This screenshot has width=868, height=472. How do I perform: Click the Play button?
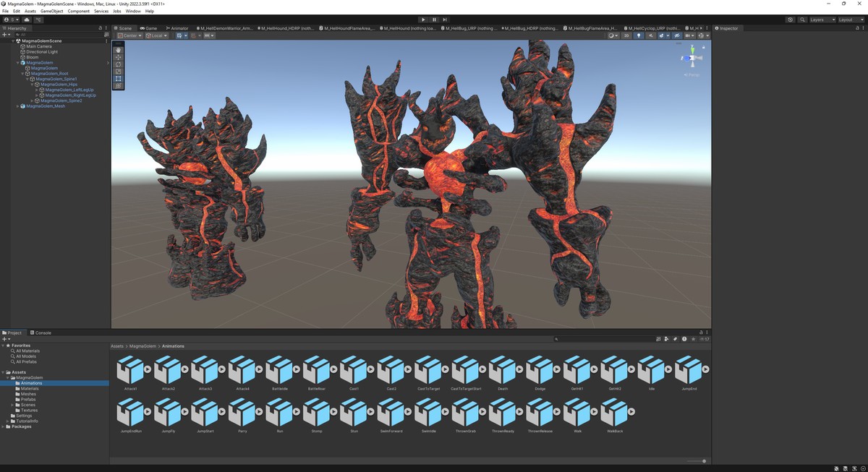[423, 20]
